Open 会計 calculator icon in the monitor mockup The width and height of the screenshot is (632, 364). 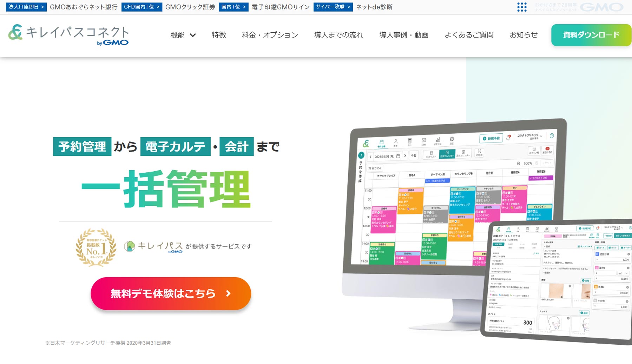(x=410, y=142)
